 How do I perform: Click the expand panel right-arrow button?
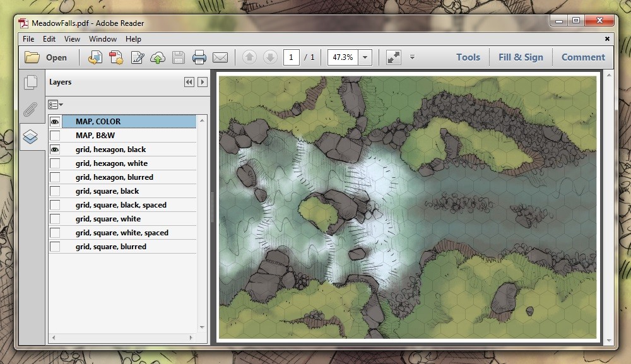click(x=203, y=82)
